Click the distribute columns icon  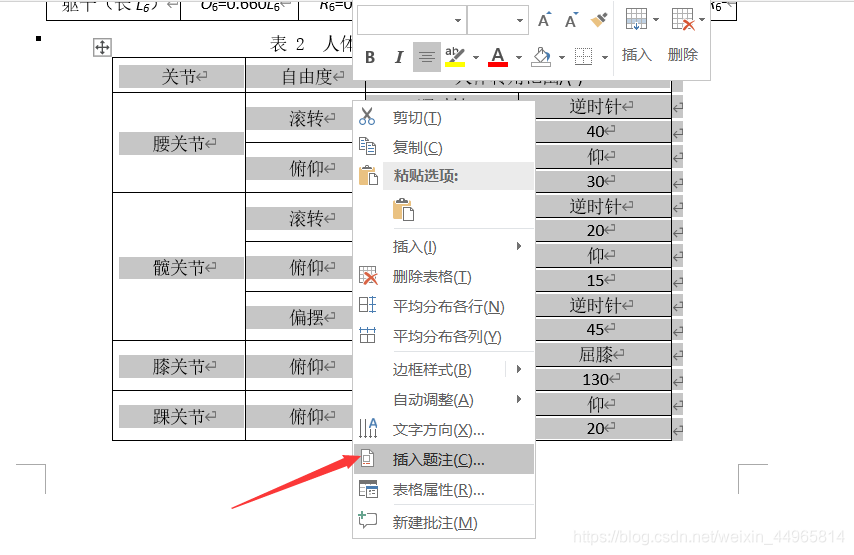368,334
